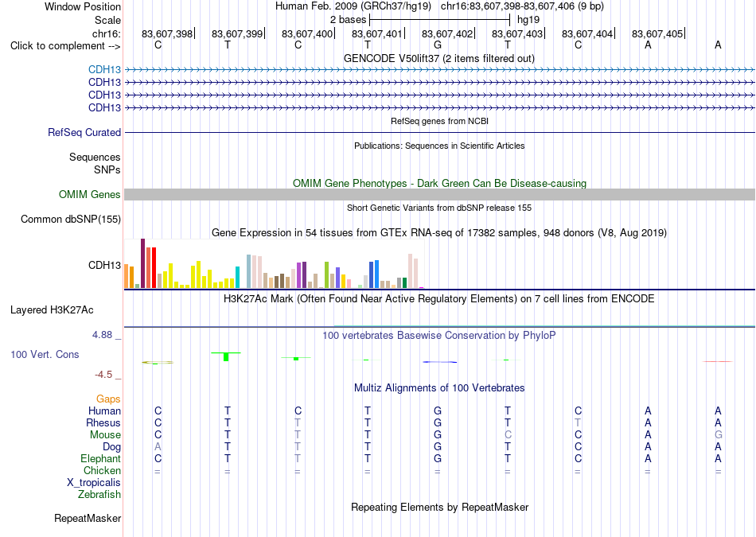Click the X_tropicalis species label
This screenshot has height=537, width=756.
94,483
